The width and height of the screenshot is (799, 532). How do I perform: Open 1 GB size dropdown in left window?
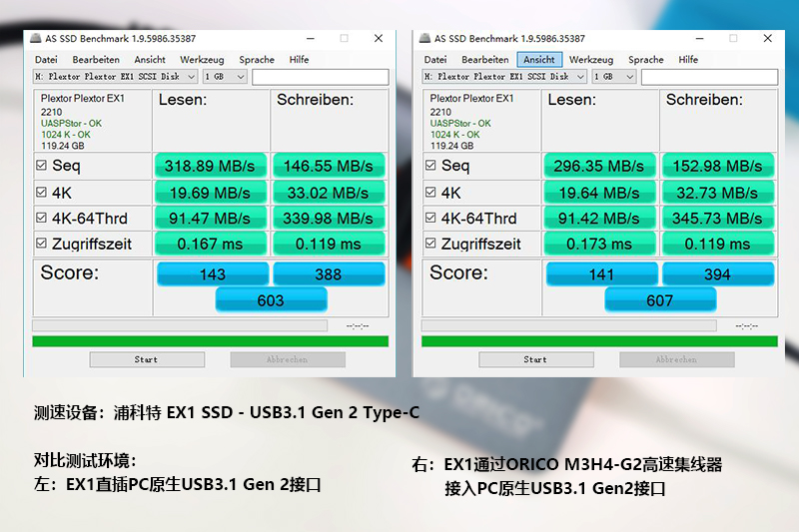coord(225,77)
